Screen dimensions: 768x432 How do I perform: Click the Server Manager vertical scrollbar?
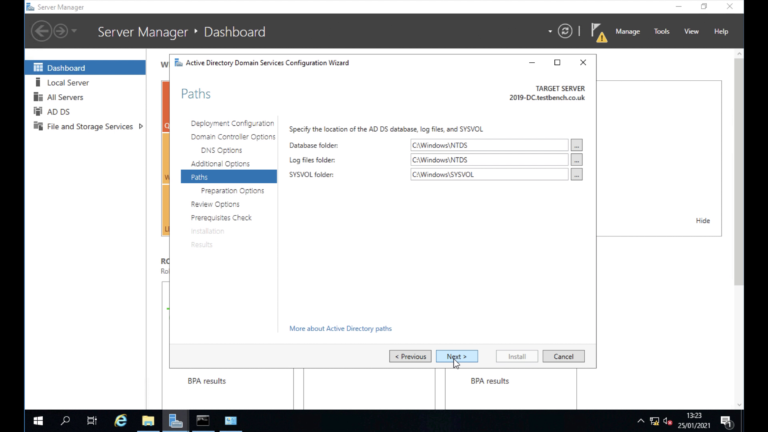tap(739, 171)
